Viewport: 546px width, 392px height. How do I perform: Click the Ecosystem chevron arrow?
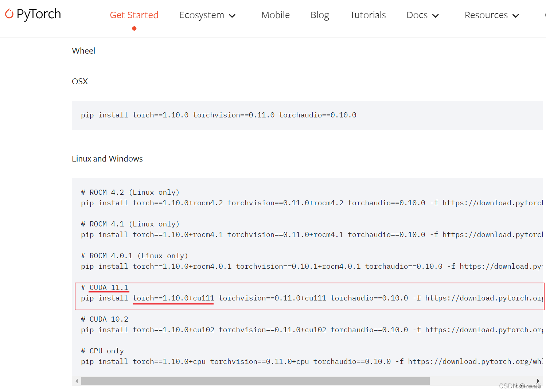pos(232,16)
